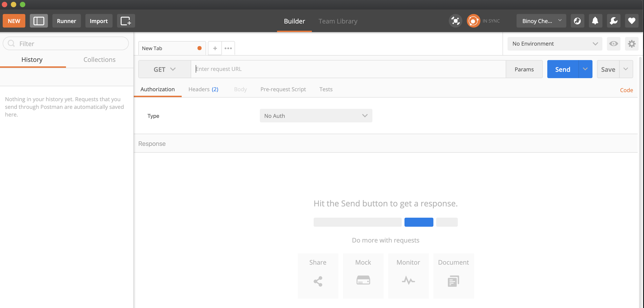Expand the GET method dropdown
This screenshot has width=644, height=308.
[165, 69]
